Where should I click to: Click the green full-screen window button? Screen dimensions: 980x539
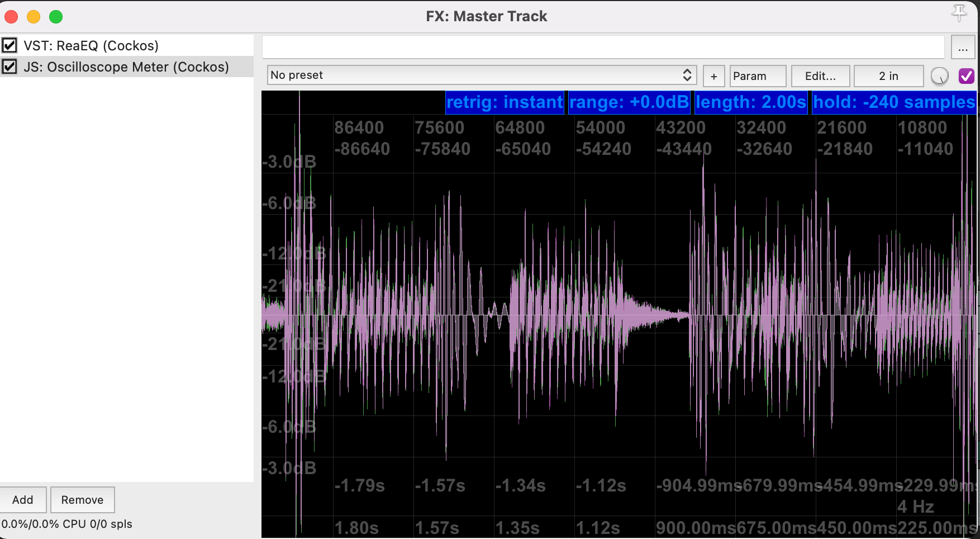coord(56,17)
